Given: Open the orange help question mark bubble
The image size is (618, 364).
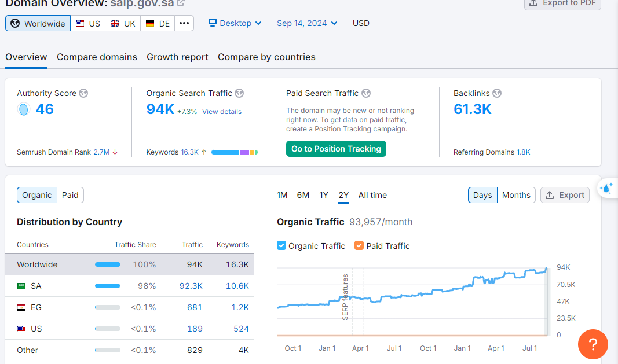Looking at the screenshot, I should click(x=593, y=344).
